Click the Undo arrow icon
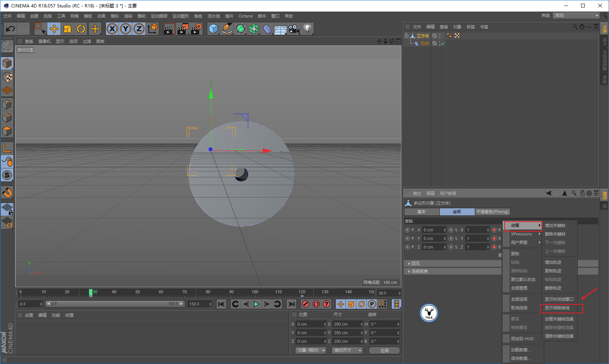Viewport: 609px width, 364px height. click(10, 29)
